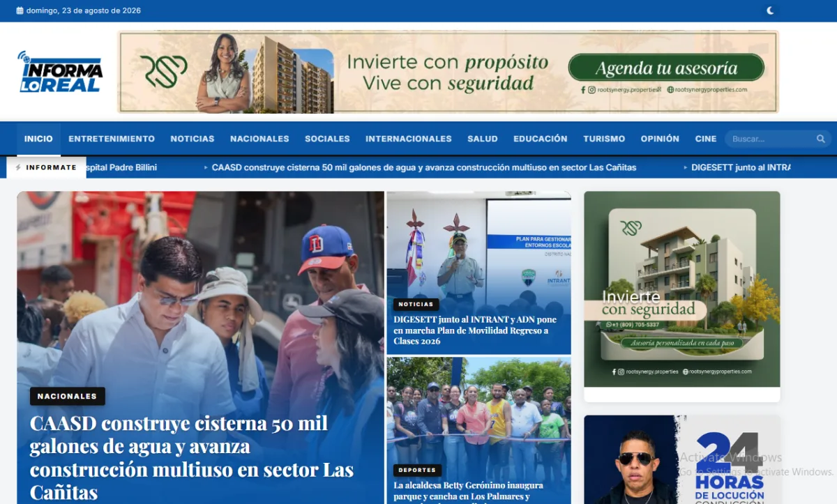The height and width of the screenshot is (504, 837).
Task: Click the date 'domingo, 23 de agosto de 2026'
Action: tap(84, 10)
